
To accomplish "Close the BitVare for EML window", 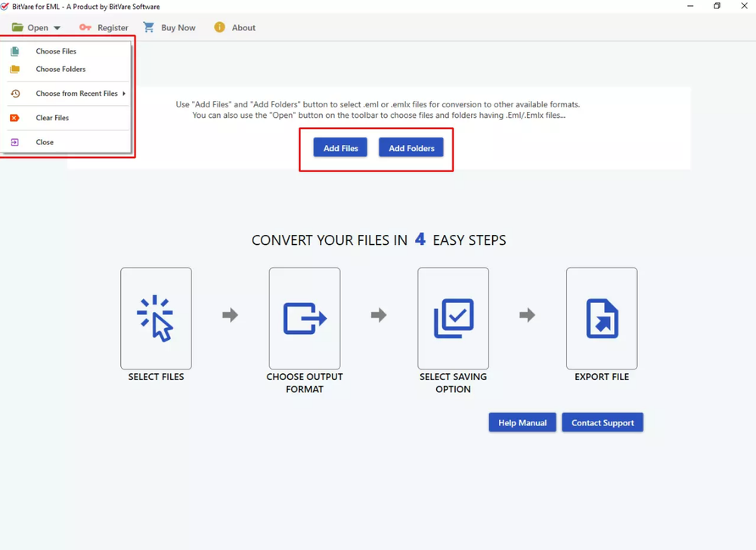I will coord(744,6).
